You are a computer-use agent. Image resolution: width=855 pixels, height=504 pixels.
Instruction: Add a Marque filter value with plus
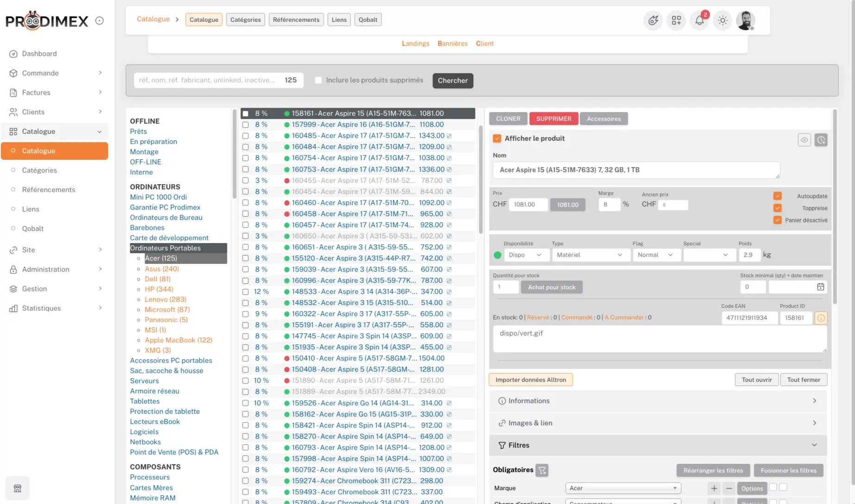pos(714,488)
